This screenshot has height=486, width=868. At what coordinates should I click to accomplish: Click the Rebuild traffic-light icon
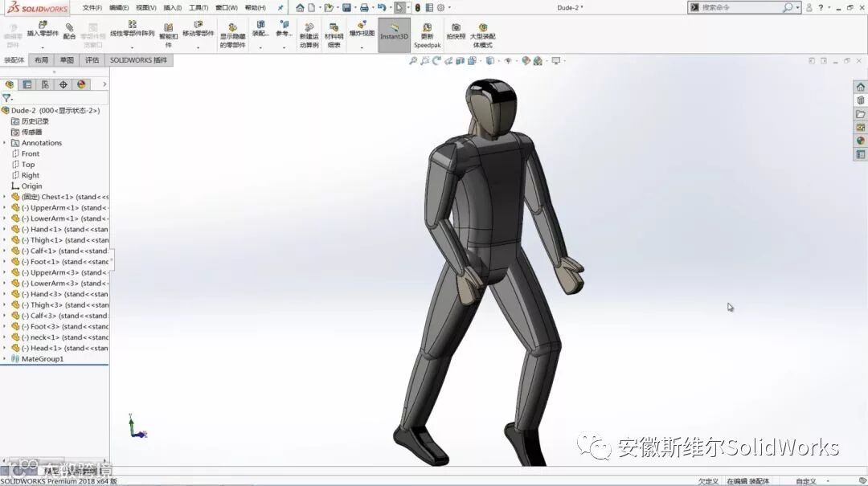(x=417, y=8)
